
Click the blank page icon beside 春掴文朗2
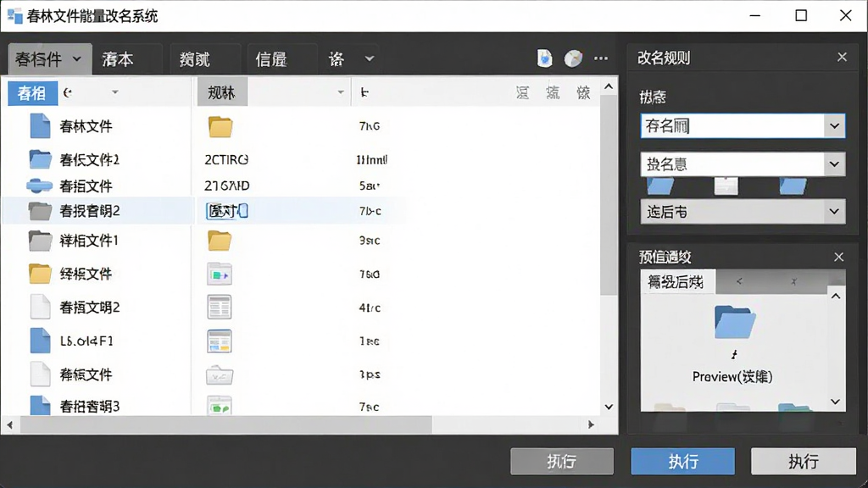(40, 307)
